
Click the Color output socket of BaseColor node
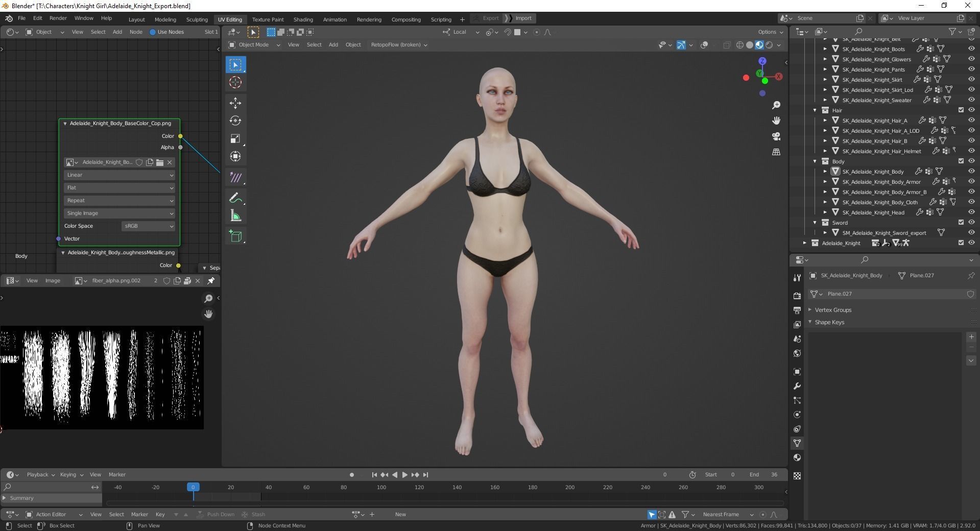point(180,136)
